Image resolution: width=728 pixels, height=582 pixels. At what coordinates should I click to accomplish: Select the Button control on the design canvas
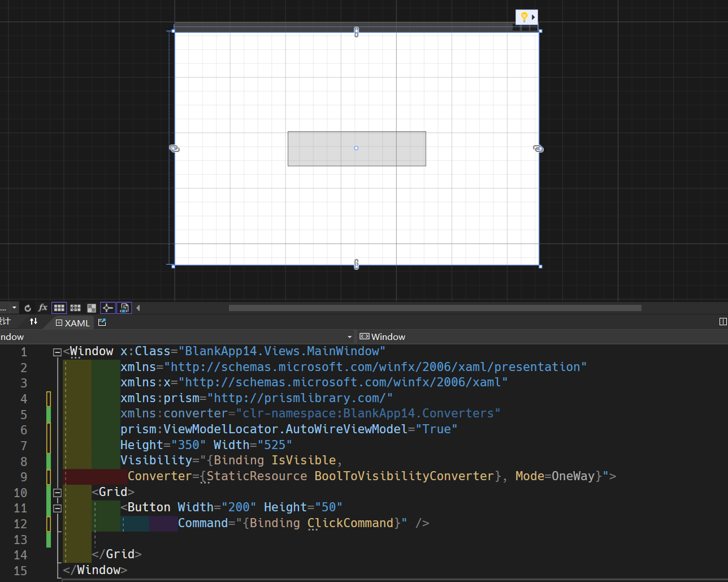coord(356,148)
